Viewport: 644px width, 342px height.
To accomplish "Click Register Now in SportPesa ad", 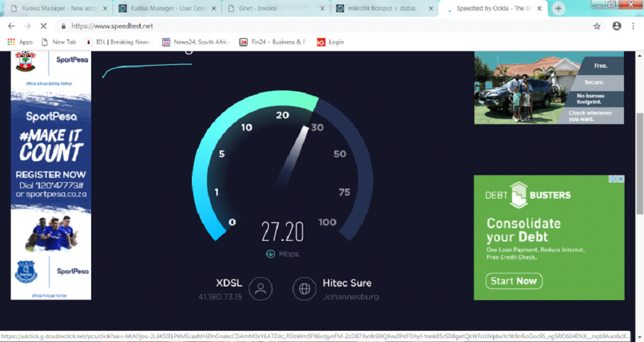I will point(51,175).
